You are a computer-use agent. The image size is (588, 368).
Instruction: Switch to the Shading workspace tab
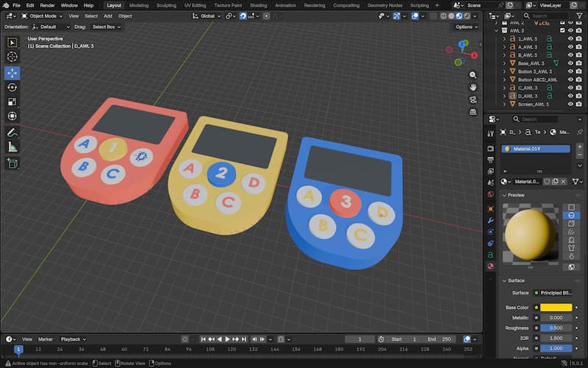coord(259,5)
